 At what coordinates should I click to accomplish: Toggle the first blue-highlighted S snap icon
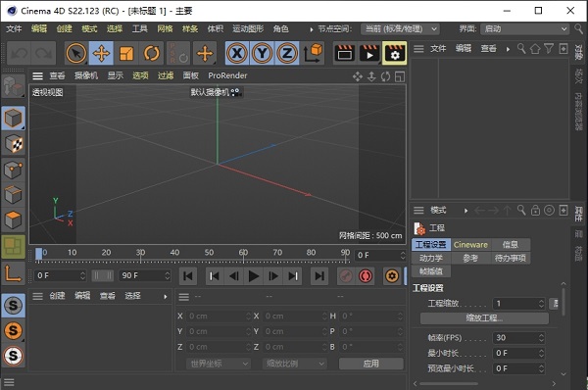tap(14, 306)
